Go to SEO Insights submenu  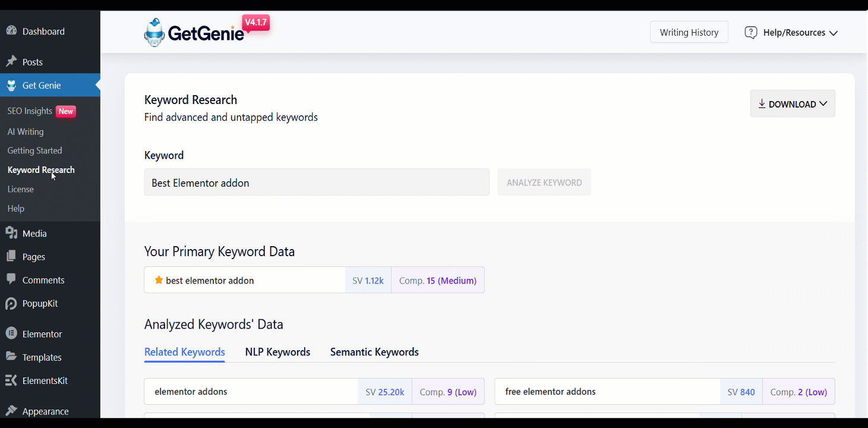tap(30, 111)
